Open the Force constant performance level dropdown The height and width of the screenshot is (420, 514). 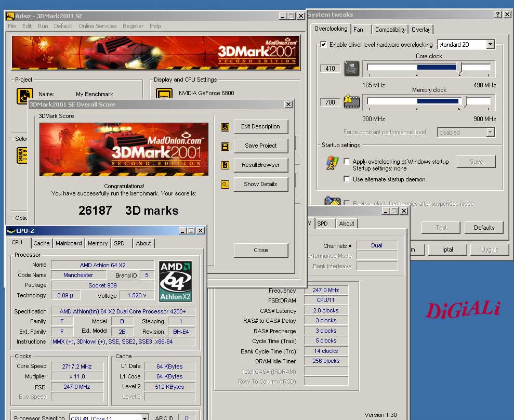(x=491, y=132)
